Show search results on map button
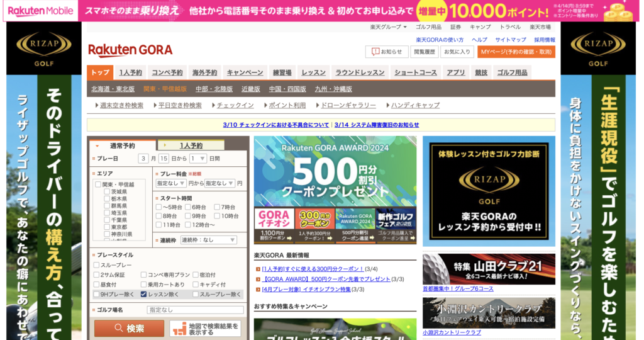Screen dimensions: 644x340 click(206, 329)
